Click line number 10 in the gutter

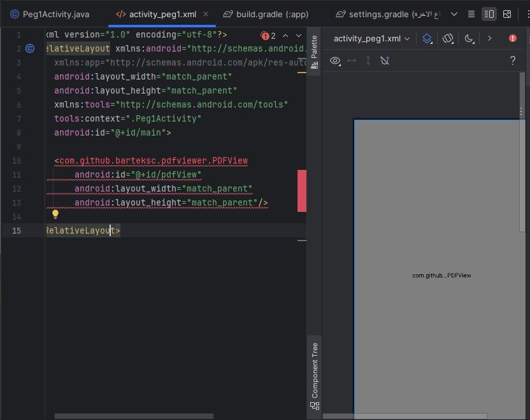17,161
